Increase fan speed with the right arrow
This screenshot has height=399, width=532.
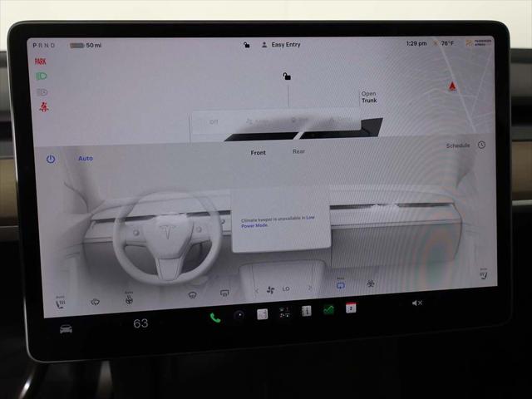(x=309, y=288)
